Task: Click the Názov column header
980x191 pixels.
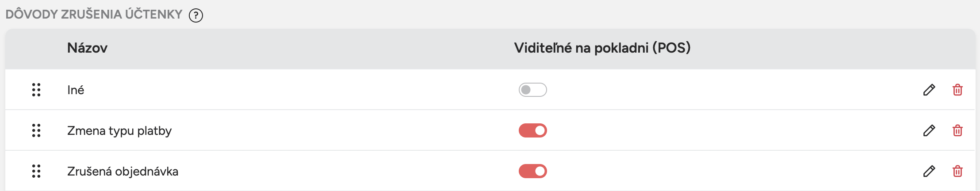Action: [87, 48]
